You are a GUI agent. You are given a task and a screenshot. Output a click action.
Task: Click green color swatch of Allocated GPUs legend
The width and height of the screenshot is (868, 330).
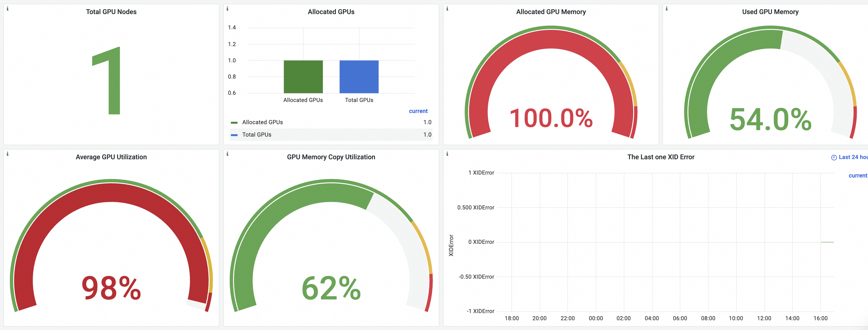pyautogui.click(x=234, y=122)
